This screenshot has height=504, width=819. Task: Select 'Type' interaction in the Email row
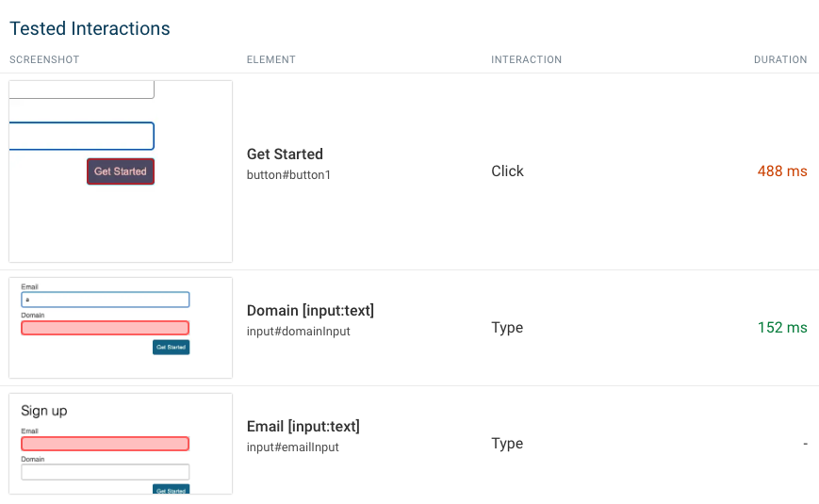point(507,444)
